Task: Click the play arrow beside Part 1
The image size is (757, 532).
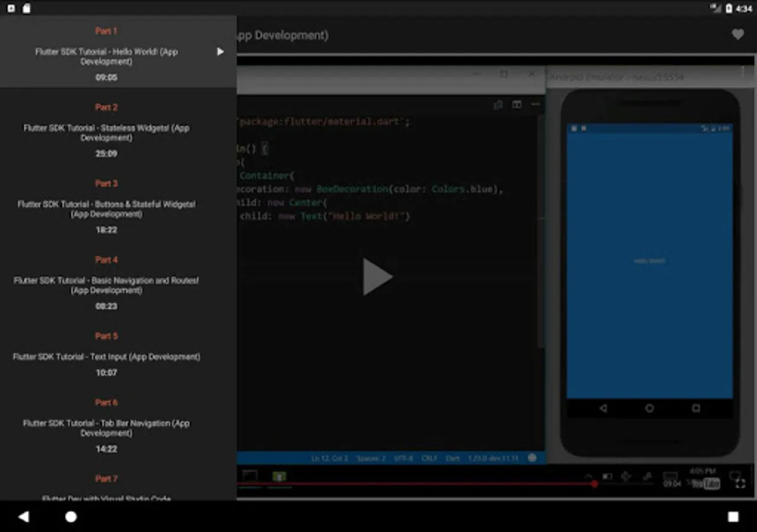Action: click(x=220, y=52)
